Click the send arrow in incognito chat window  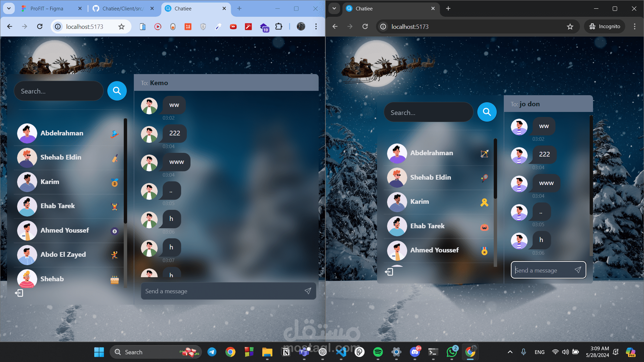578,270
